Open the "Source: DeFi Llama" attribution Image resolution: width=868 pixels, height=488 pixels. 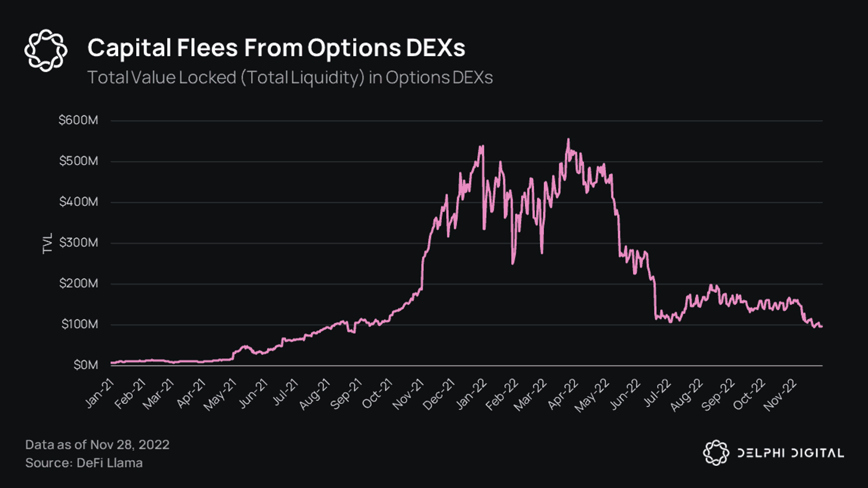click(84, 463)
